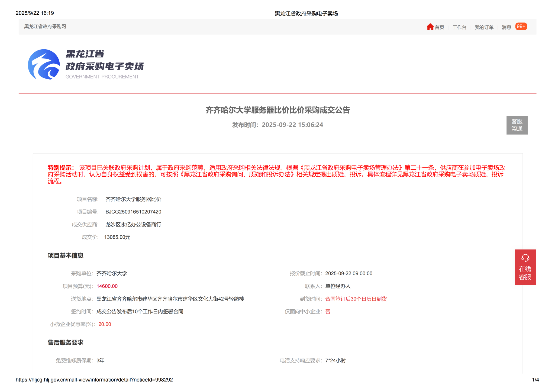
Task: Click the project number BJCG250916510207420
Action: click(133, 212)
